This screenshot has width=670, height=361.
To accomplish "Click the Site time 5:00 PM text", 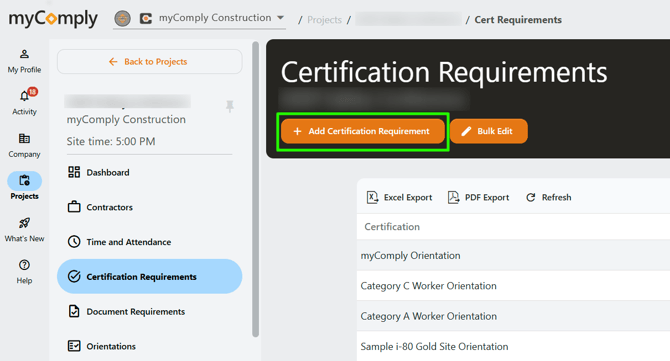I will [x=111, y=141].
